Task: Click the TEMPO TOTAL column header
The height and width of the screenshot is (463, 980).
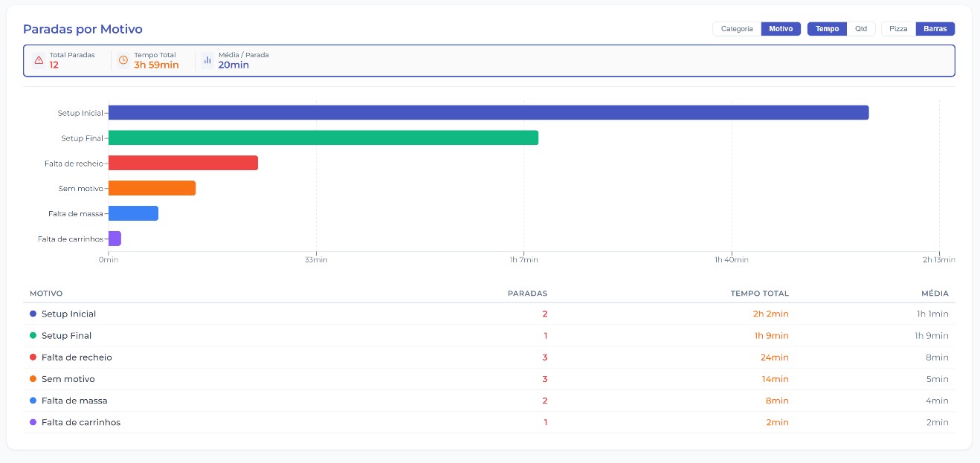Action: tap(759, 294)
